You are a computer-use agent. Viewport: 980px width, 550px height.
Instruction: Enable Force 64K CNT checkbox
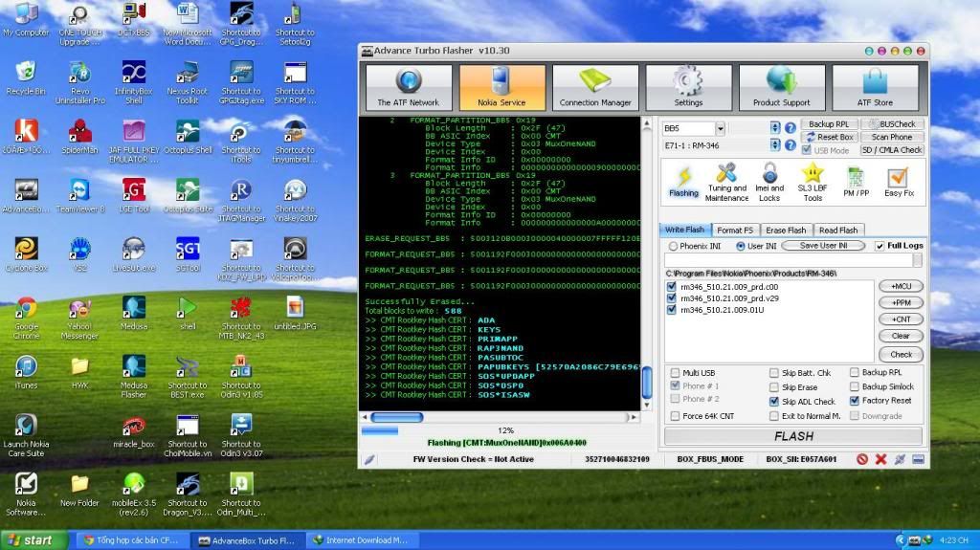pyautogui.click(x=675, y=416)
